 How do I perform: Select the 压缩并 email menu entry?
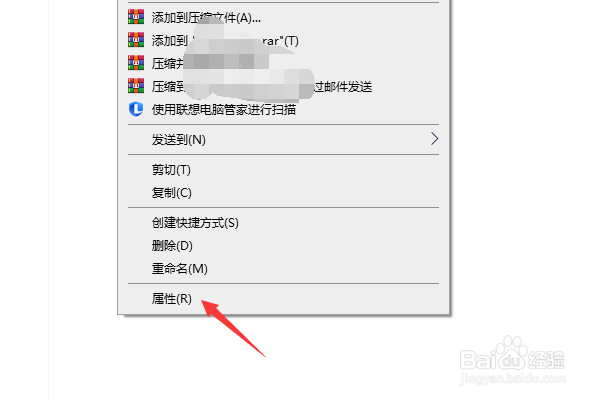(283, 64)
